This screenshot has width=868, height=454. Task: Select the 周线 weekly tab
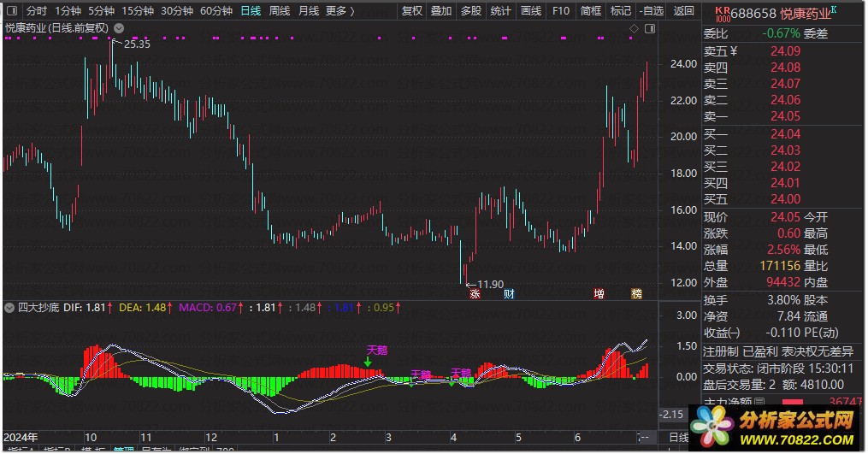[280, 10]
